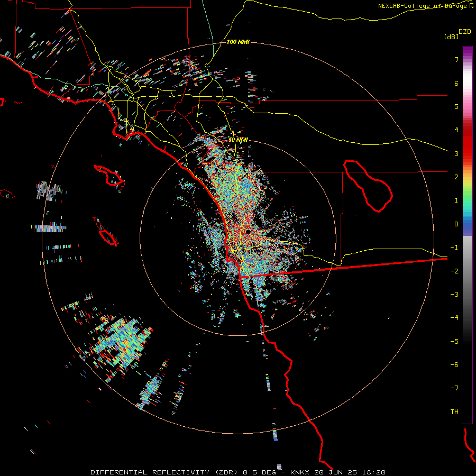Click the "3" value on the color scale
The image size is (476, 476).
[456, 153]
